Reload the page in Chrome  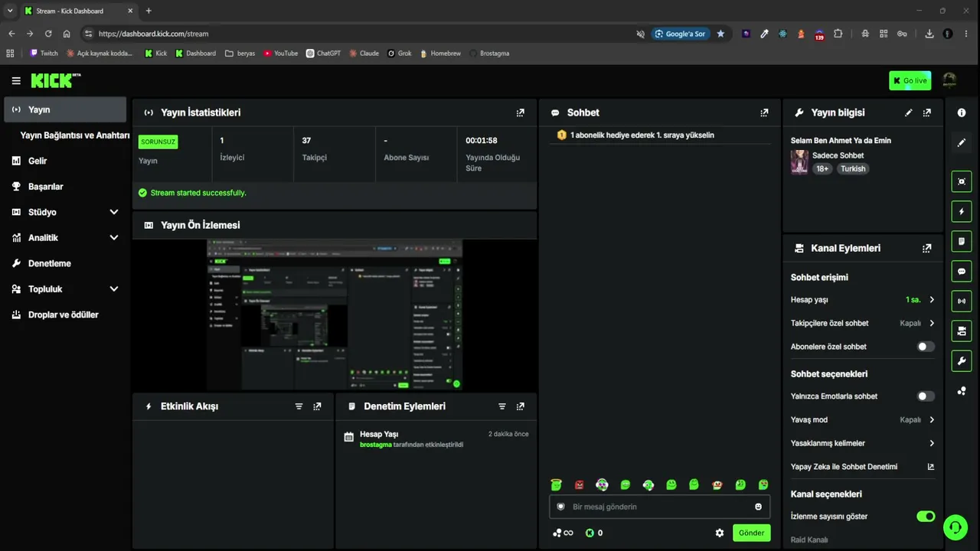point(48,34)
